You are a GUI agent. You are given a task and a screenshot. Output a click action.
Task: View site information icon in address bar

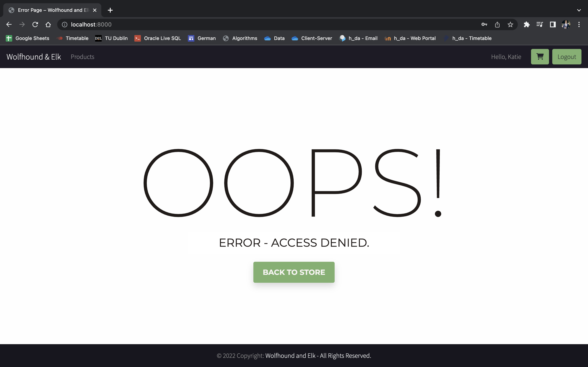click(x=64, y=24)
